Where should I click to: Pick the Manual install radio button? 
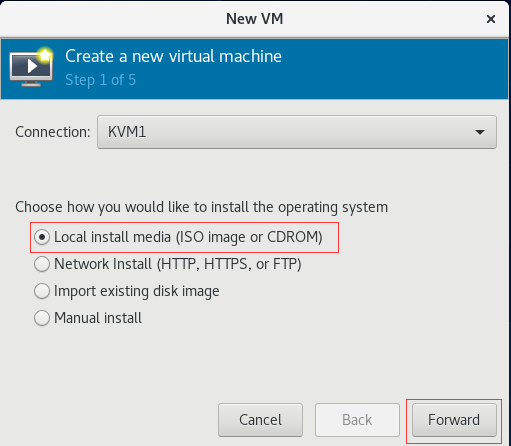click(42, 318)
